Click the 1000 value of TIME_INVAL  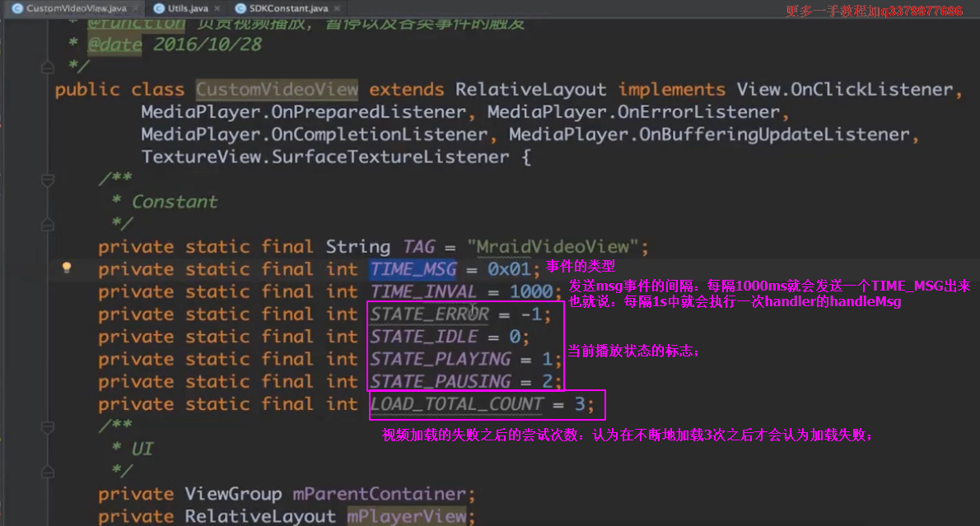coord(530,291)
